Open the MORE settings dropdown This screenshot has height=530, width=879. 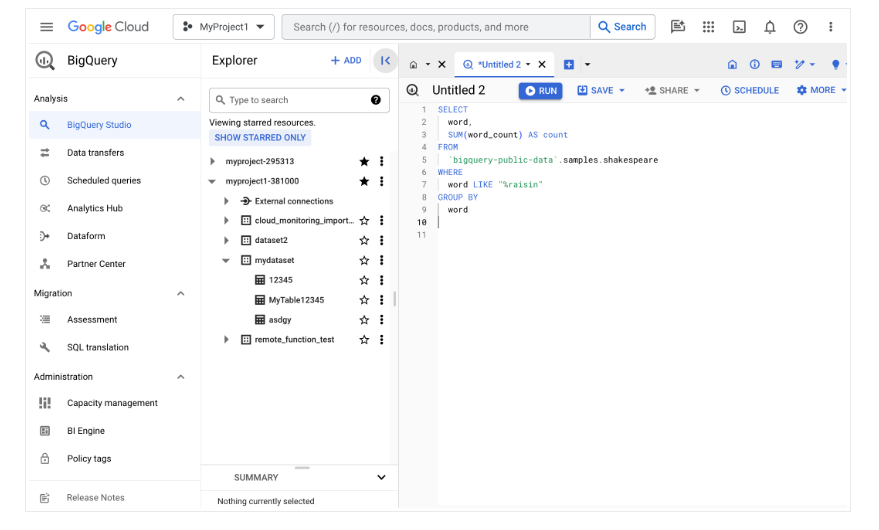tap(821, 90)
